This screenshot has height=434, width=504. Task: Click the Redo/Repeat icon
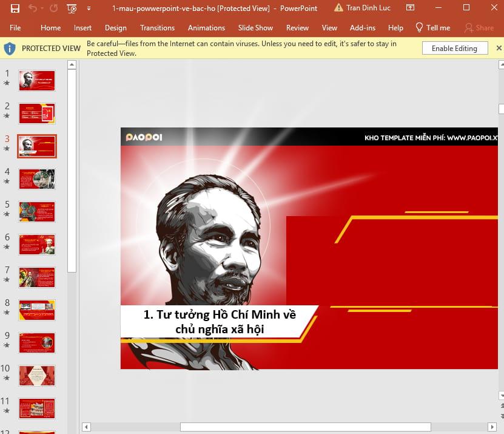click(x=54, y=8)
